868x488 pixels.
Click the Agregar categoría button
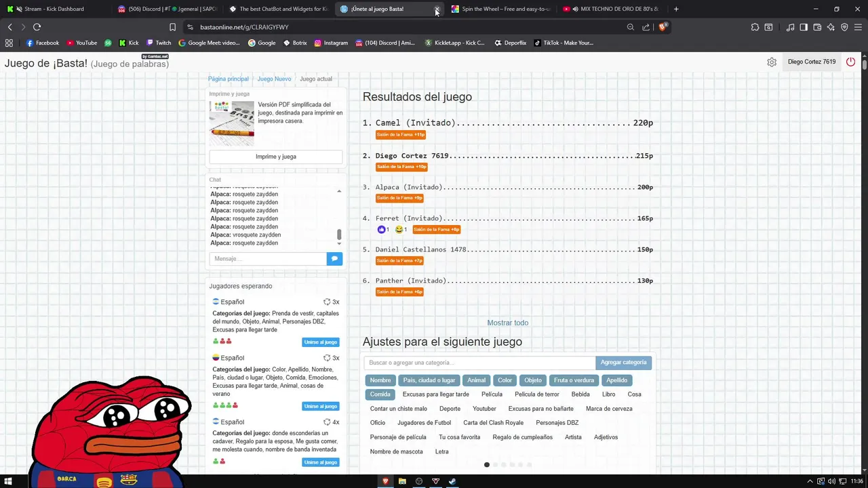pos(623,363)
